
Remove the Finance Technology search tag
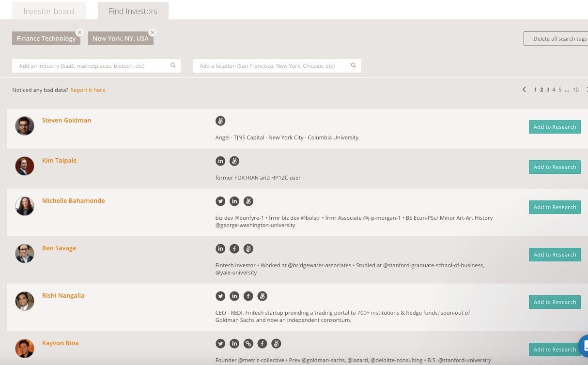point(79,32)
